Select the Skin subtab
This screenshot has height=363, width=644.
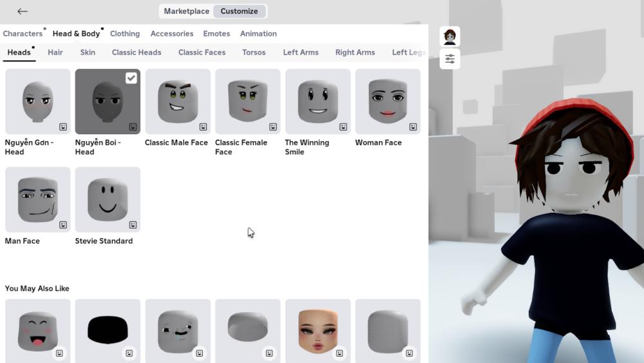pyautogui.click(x=88, y=53)
